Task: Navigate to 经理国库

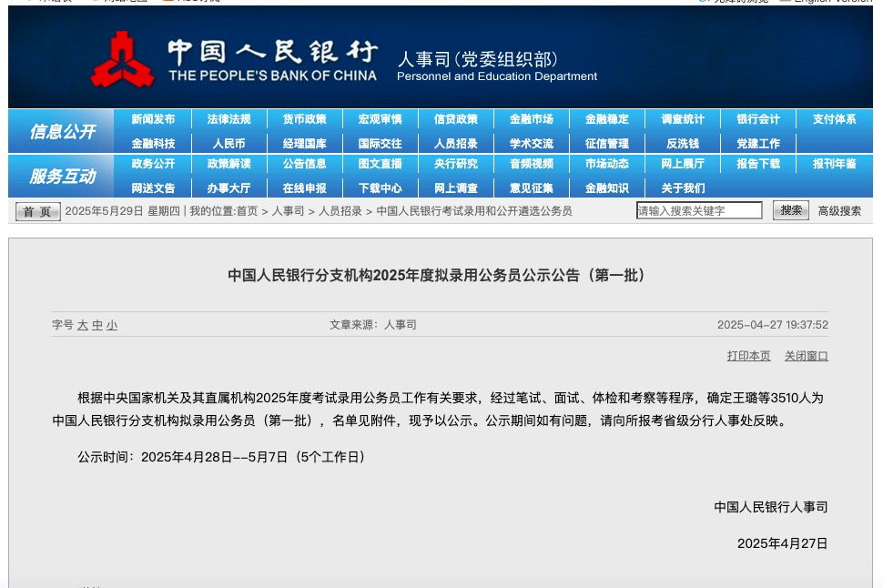Action: (305, 144)
